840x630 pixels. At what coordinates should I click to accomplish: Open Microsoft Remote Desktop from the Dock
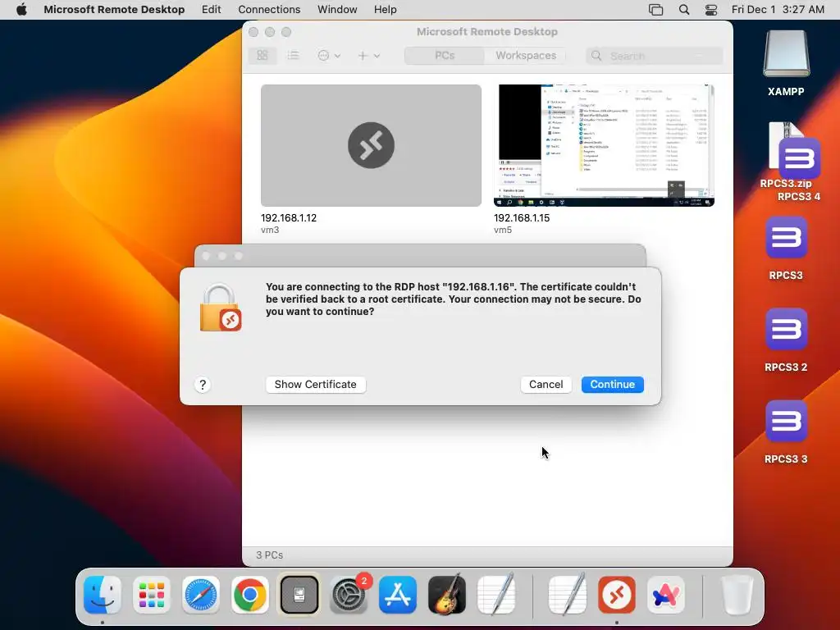point(617,595)
